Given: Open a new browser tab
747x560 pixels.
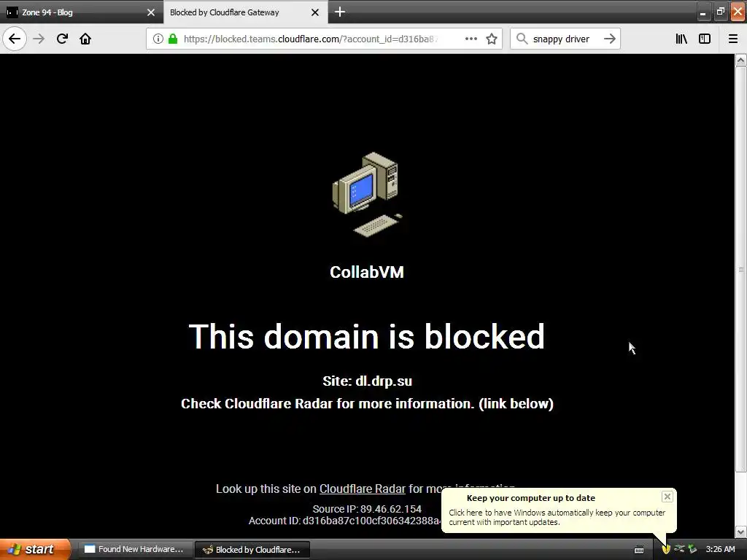Looking at the screenshot, I should [x=340, y=12].
